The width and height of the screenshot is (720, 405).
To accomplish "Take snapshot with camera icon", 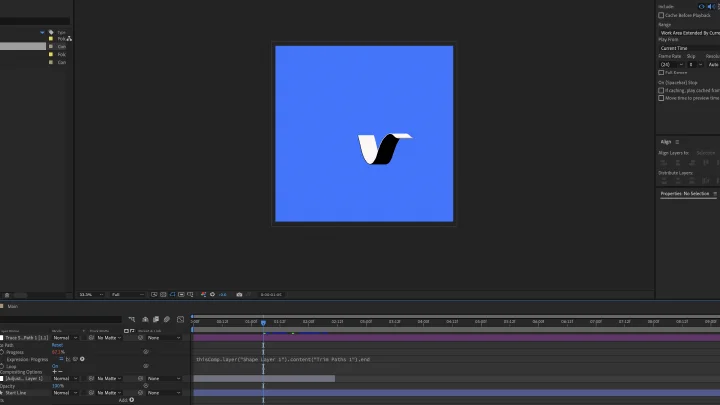I will point(239,295).
